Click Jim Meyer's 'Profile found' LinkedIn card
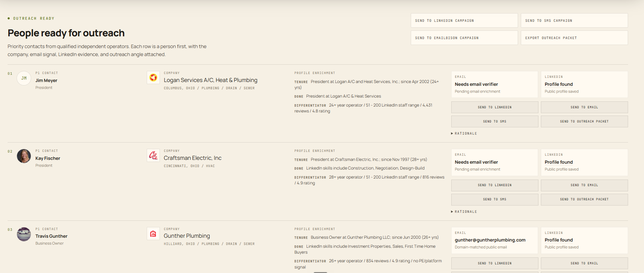The image size is (644, 273). pos(584,84)
